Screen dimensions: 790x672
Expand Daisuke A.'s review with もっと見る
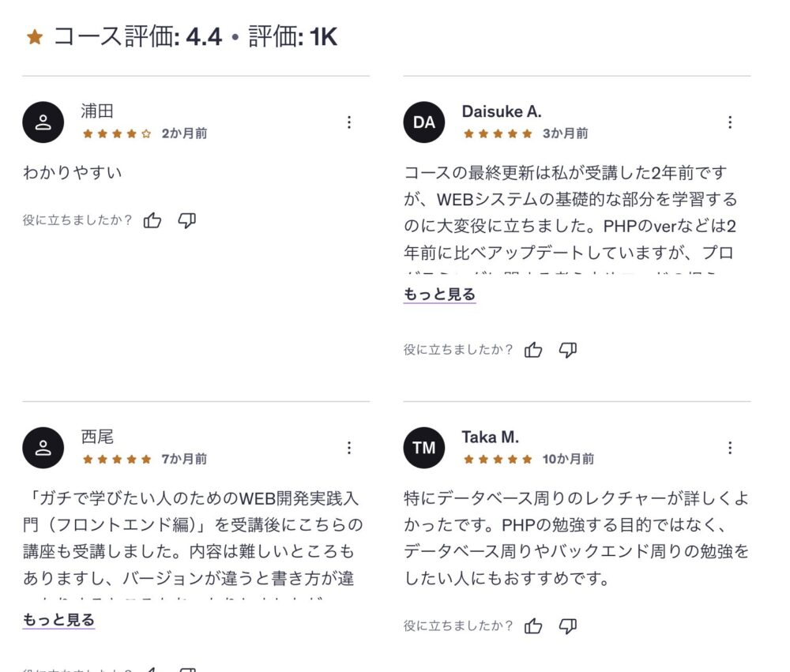click(x=439, y=295)
